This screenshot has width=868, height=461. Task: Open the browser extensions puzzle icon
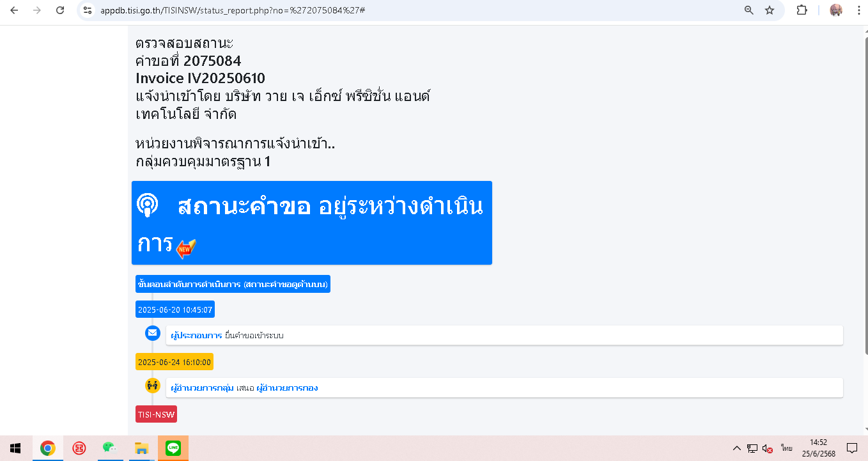point(802,10)
